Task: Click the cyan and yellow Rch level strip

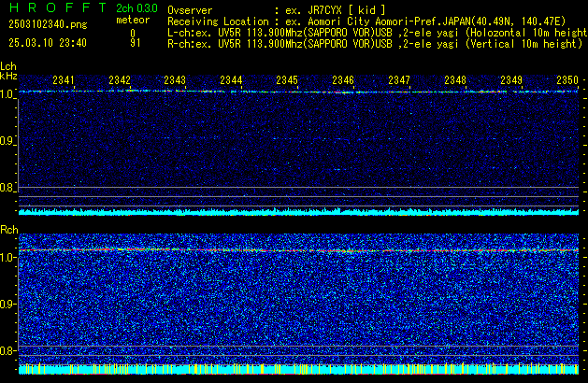Action: [298, 369]
